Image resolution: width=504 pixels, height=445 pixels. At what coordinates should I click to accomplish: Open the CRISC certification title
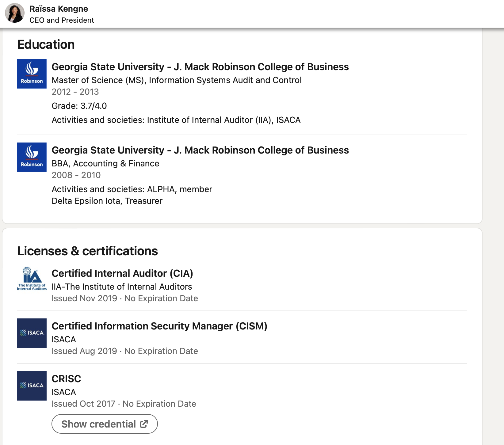pyautogui.click(x=66, y=379)
